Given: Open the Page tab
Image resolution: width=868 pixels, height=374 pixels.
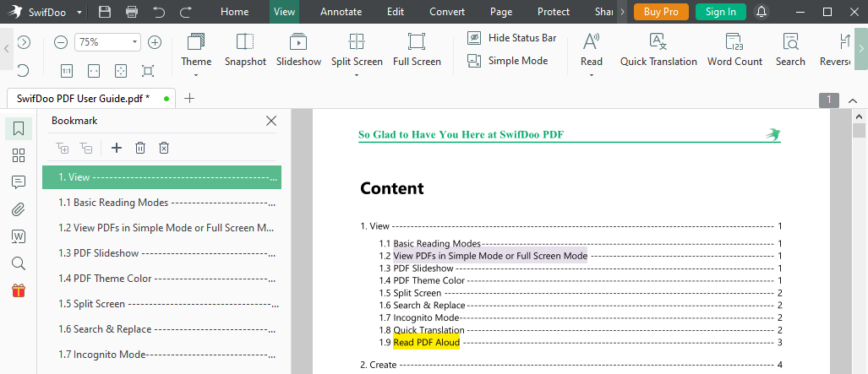Looking at the screenshot, I should (x=501, y=12).
